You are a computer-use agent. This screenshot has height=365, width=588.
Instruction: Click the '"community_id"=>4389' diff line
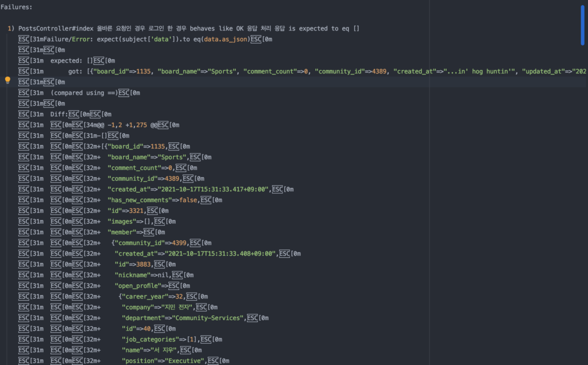pyautogui.click(x=111, y=178)
